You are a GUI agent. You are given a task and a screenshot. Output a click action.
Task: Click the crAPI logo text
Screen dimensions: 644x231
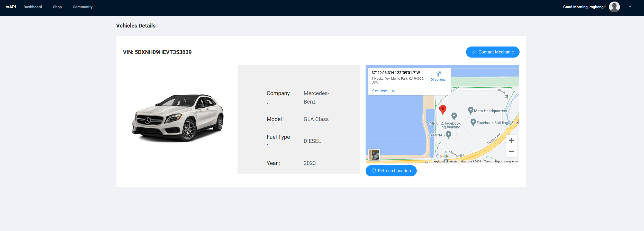tap(11, 7)
